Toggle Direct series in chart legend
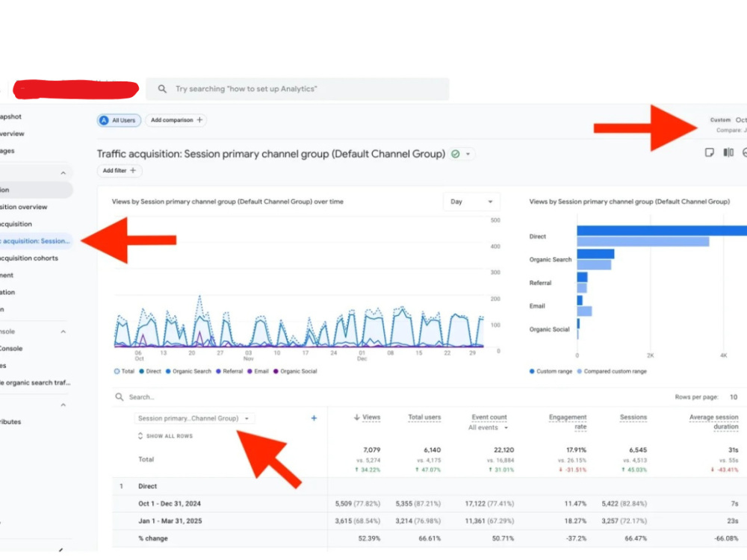 [x=150, y=371]
